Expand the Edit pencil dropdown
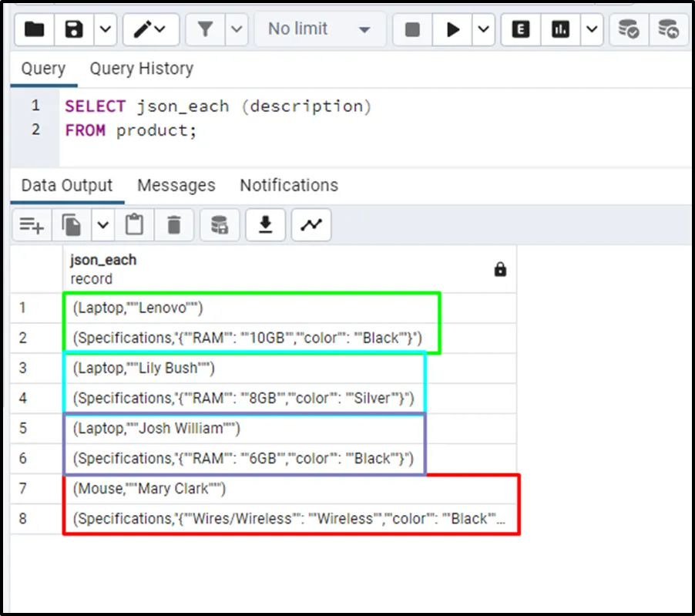Viewport: 695px width, 616px height. tap(150, 30)
